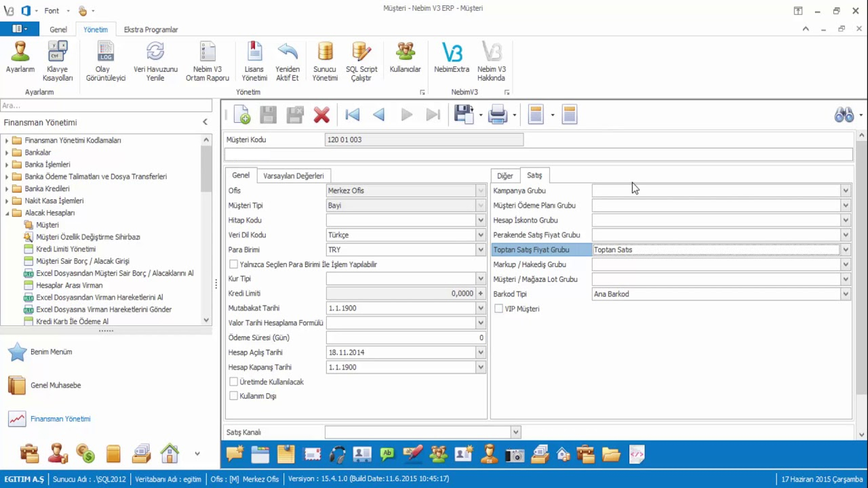Open the Para Birimi dropdown

(x=480, y=249)
